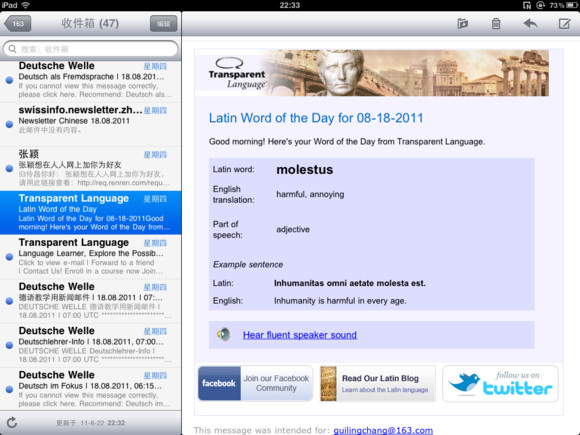Click the Hear fluent speaker sound link
This screenshot has height=435, width=580.
(300, 335)
